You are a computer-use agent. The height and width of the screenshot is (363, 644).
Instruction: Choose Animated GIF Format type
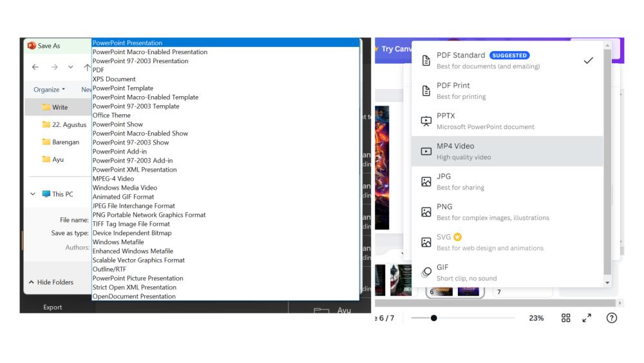[x=225, y=197]
